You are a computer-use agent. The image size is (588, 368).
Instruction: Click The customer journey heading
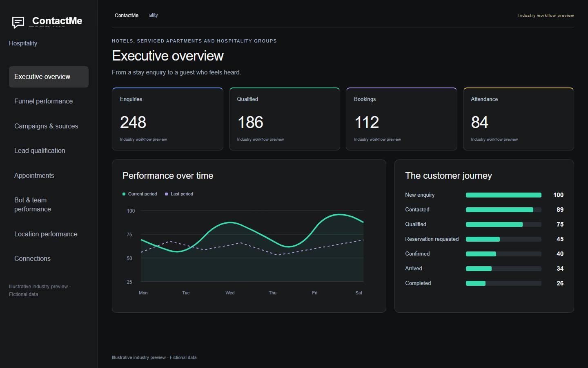point(448,176)
